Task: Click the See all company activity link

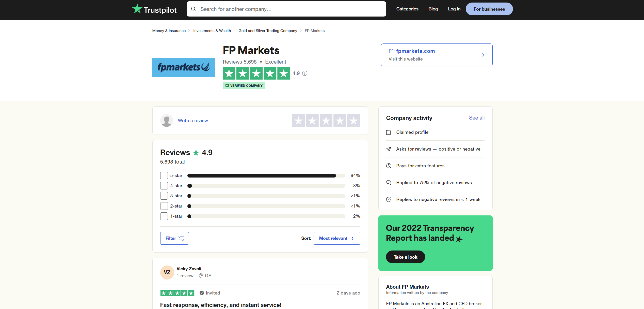Action: click(476, 118)
